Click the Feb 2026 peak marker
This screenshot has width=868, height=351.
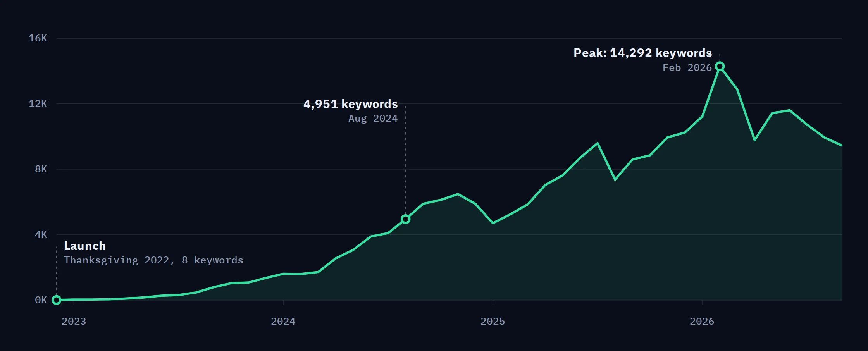[720, 66]
